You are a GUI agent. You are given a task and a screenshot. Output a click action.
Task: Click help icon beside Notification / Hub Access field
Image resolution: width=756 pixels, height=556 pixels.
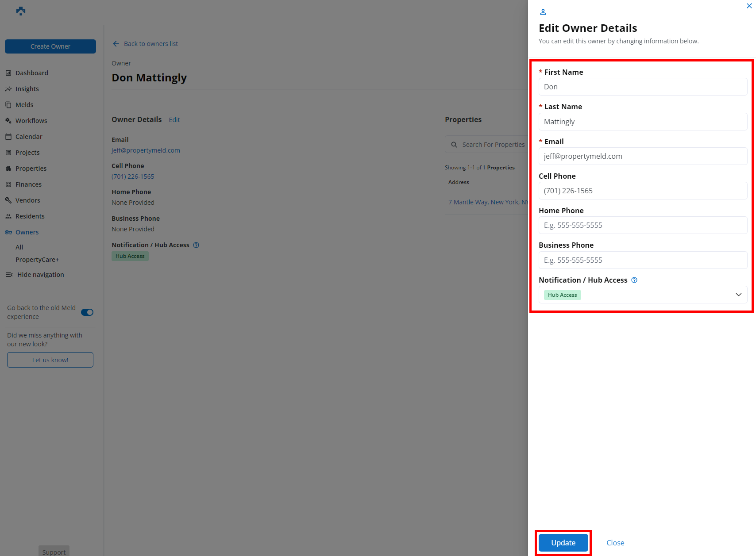tap(634, 280)
